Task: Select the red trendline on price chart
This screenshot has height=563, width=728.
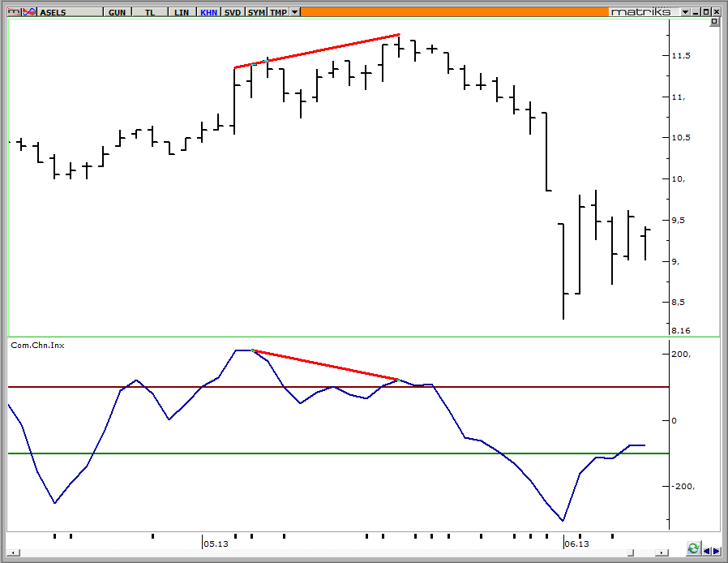Action: pyautogui.click(x=317, y=51)
